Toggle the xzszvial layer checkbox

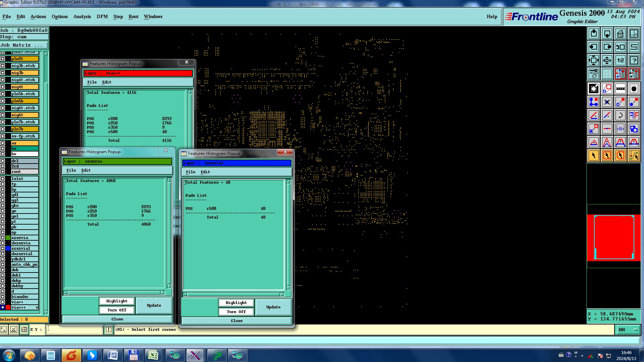(x=3, y=248)
